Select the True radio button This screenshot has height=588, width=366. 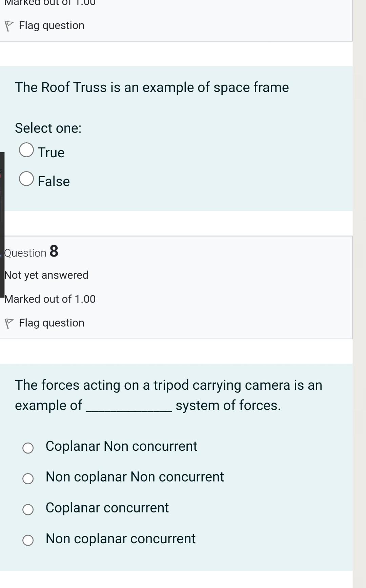pos(26,150)
